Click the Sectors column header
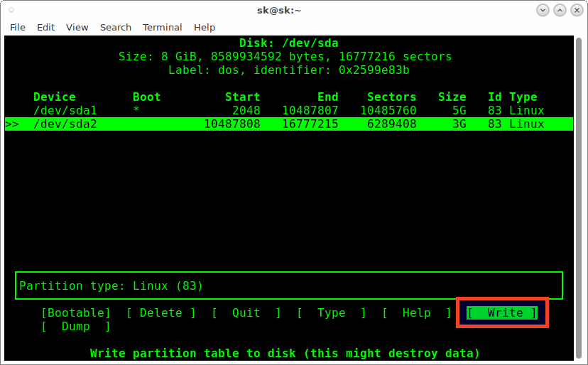The image size is (588, 365). (x=391, y=97)
